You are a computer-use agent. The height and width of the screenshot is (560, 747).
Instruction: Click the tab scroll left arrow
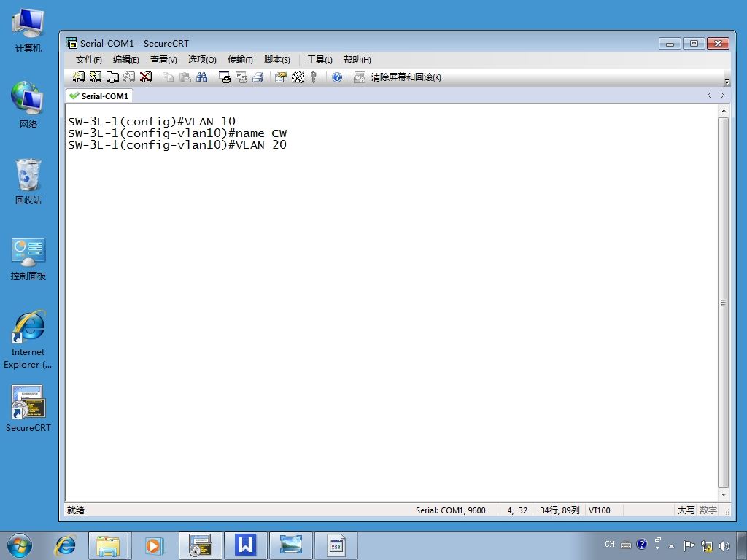[709, 96]
